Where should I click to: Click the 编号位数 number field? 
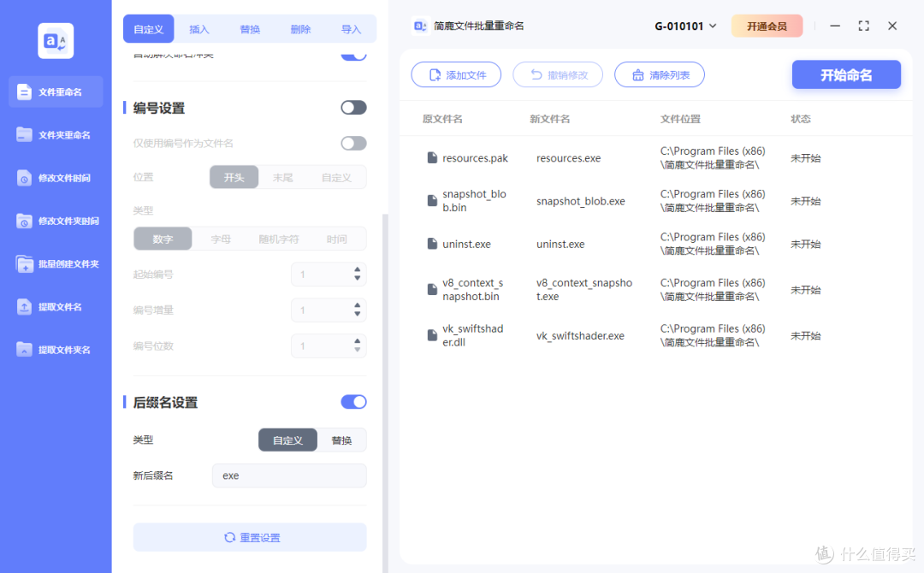pyautogui.click(x=329, y=346)
